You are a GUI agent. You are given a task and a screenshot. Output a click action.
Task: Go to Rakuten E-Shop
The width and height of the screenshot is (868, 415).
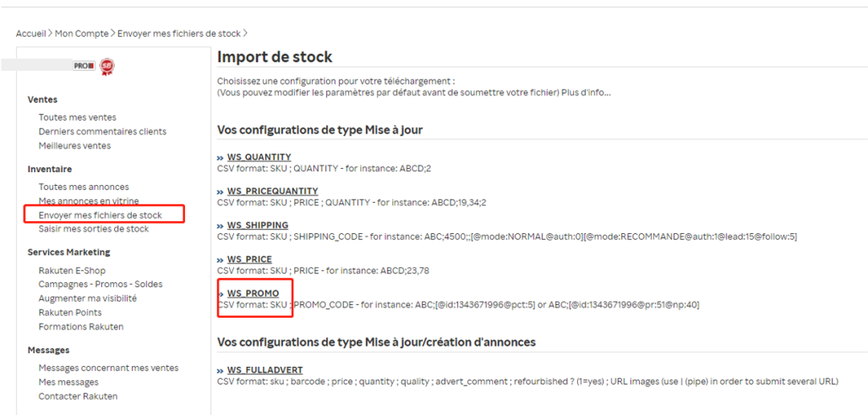click(x=72, y=270)
